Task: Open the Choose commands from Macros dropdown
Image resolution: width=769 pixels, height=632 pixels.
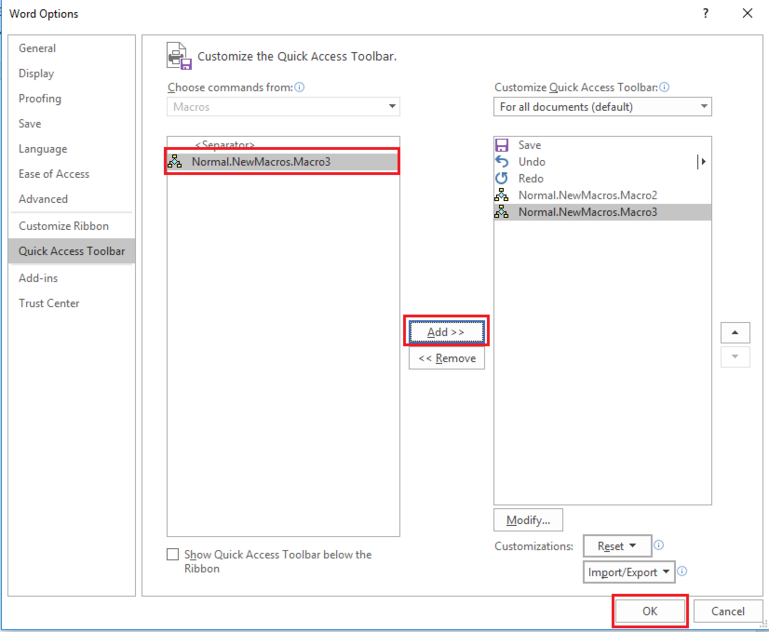Action: pyautogui.click(x=283, y=106)
